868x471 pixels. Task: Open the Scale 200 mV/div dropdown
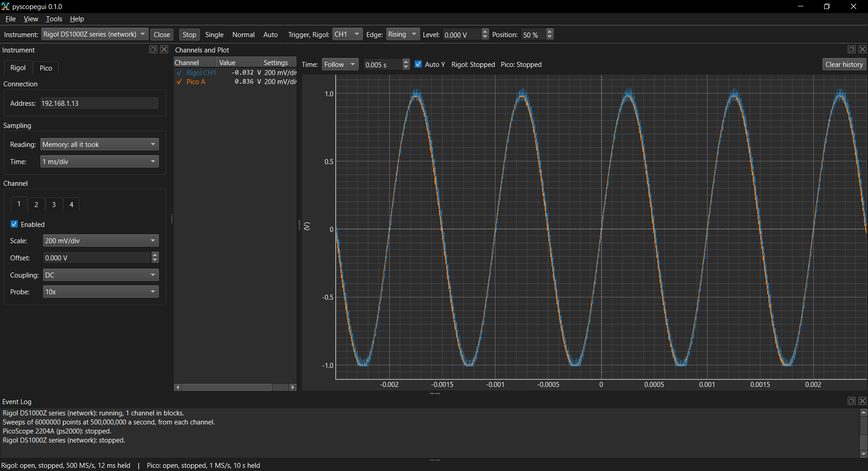pyautogui.click(x=101, y=241)
